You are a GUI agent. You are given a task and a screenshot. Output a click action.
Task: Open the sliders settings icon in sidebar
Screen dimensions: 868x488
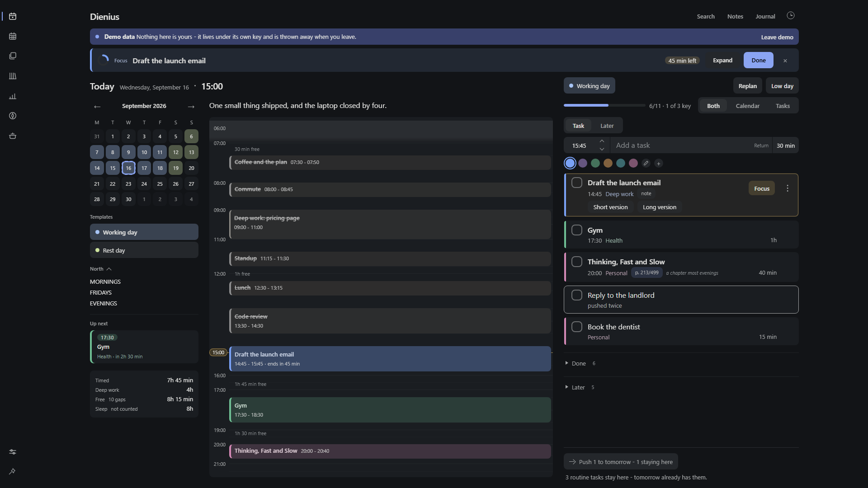click(x=13, y=452)
